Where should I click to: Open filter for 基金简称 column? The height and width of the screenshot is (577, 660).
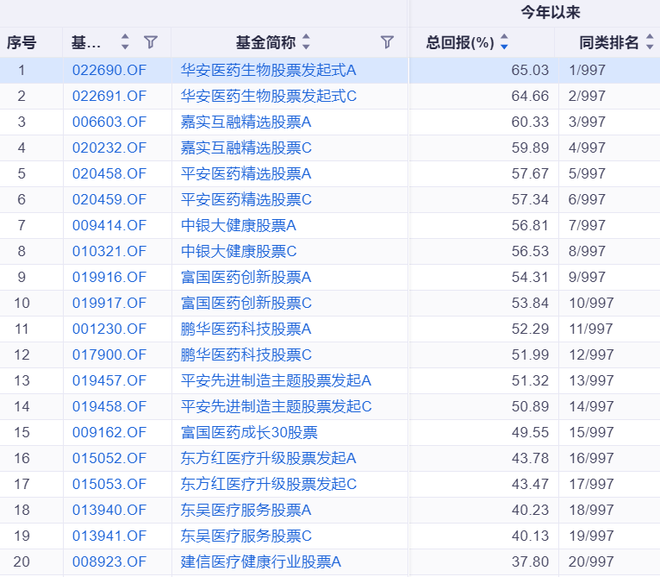point(387,42)
